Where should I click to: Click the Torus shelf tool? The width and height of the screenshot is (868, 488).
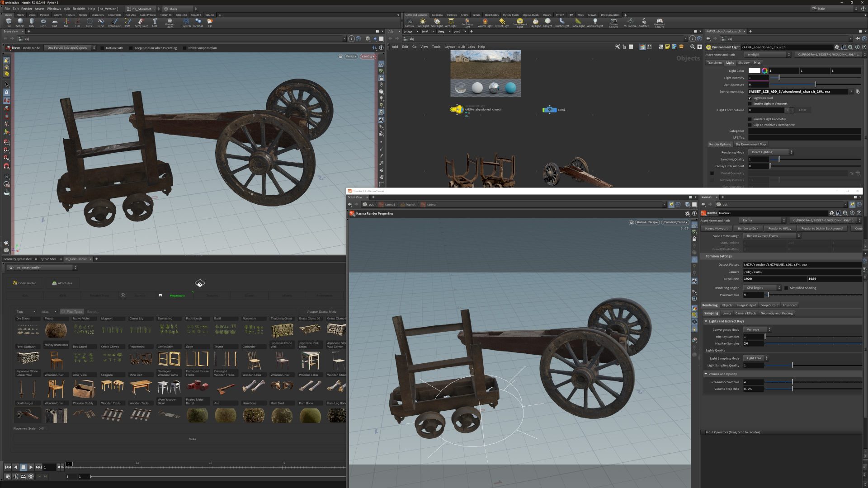pos(43,22)
